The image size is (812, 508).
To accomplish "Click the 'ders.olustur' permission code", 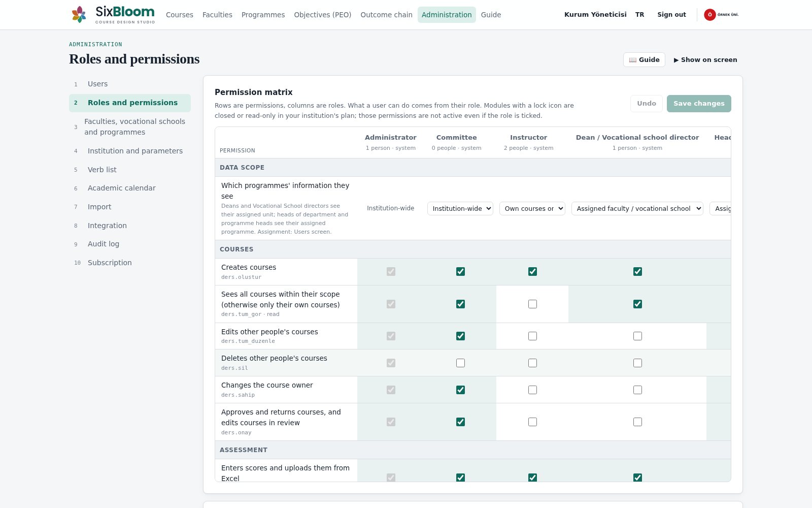I will pos(242,277).
